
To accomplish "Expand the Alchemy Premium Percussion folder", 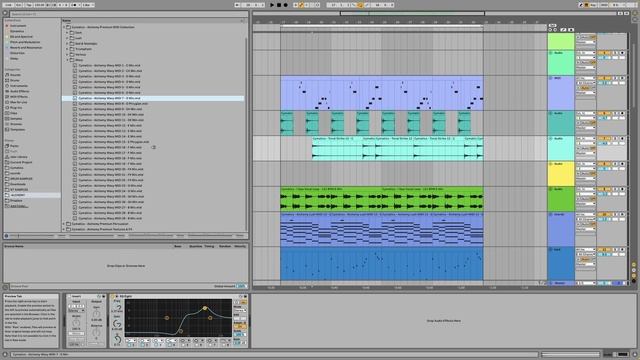I will 64,224.
